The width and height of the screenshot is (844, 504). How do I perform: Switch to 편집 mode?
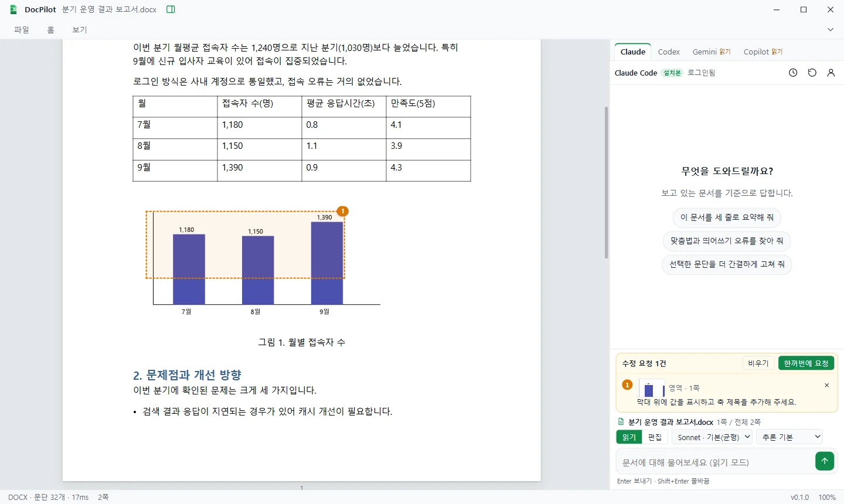point(655,437)
